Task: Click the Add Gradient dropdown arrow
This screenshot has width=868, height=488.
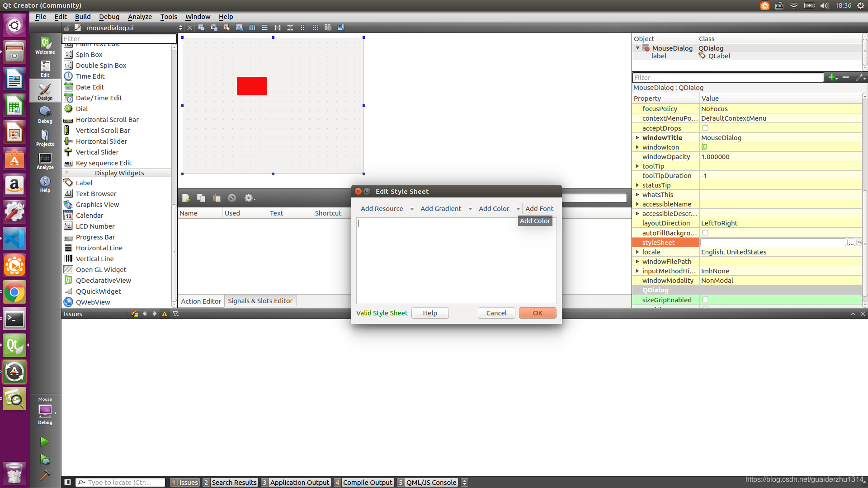Action: [470, 209]
